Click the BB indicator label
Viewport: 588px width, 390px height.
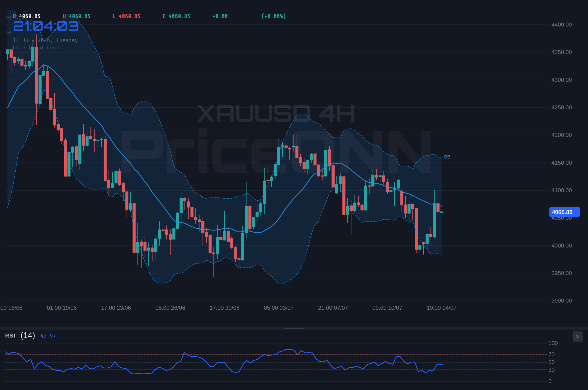(447, 157)
